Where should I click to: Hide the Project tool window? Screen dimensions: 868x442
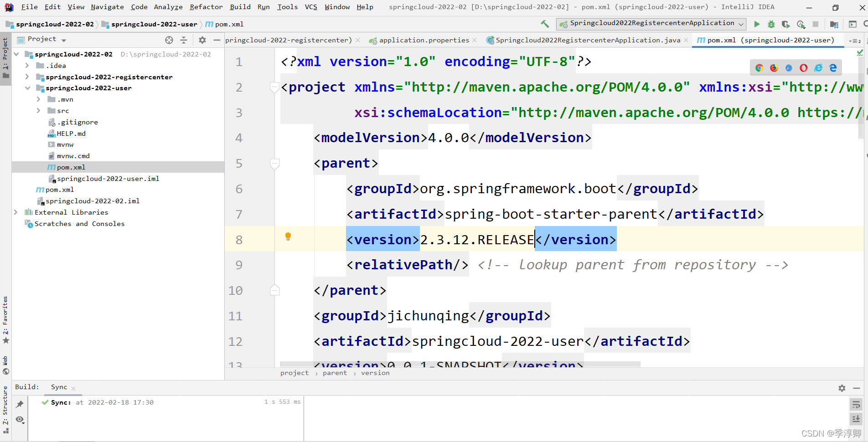pos(217,40)
